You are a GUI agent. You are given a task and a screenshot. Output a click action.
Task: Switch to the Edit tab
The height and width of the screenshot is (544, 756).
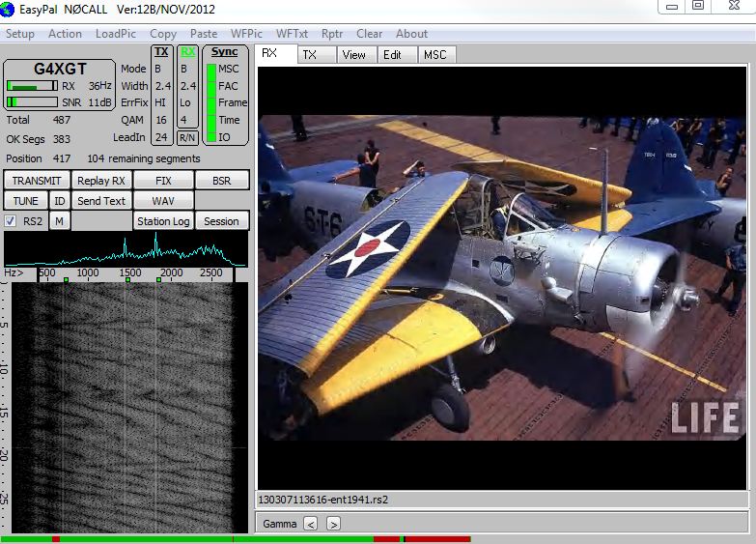(397, 55)
